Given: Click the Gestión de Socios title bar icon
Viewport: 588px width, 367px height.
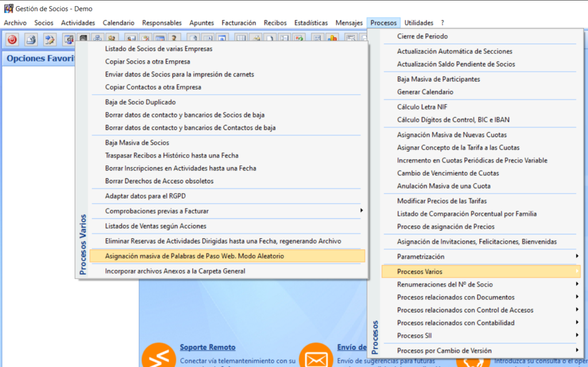Looking at the screenshot, I should tap(8, 9).
